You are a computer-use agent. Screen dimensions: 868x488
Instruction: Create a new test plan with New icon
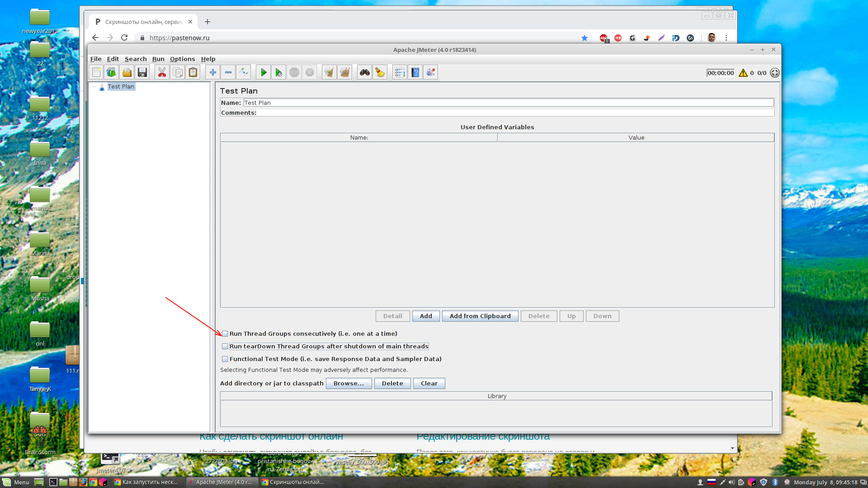click(96, 72)
